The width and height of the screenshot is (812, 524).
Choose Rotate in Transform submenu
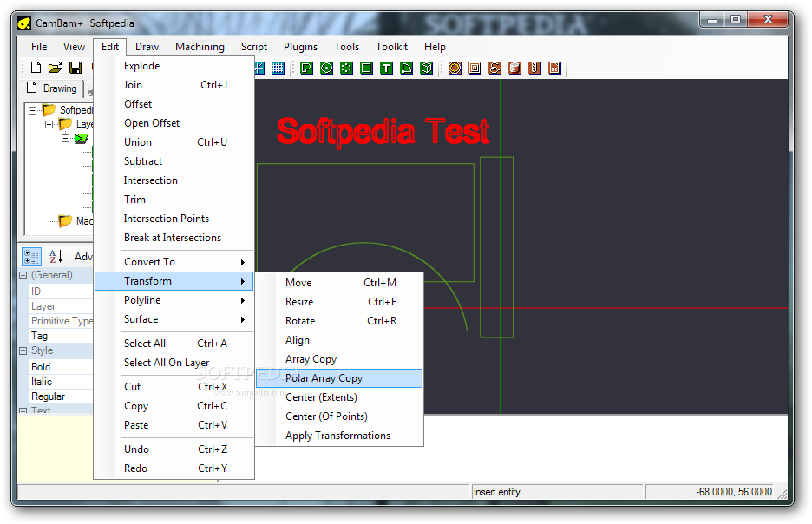[339, 321]
